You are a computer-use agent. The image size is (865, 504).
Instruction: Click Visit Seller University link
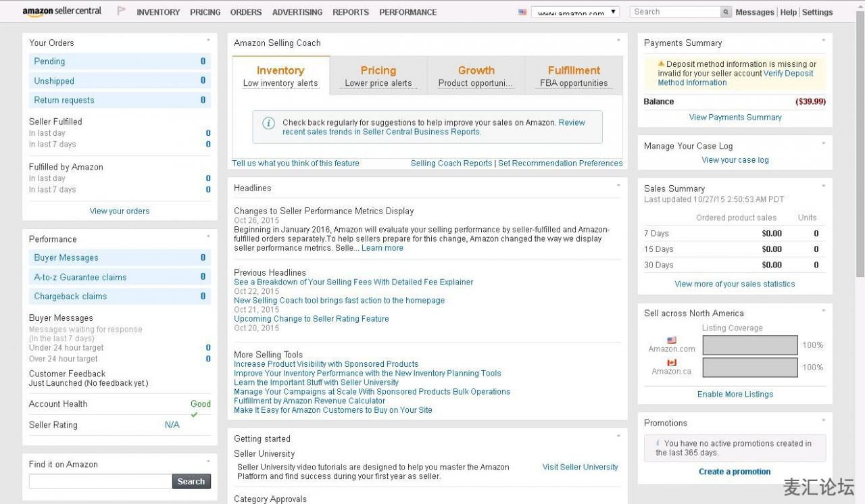tap(580, 468)
